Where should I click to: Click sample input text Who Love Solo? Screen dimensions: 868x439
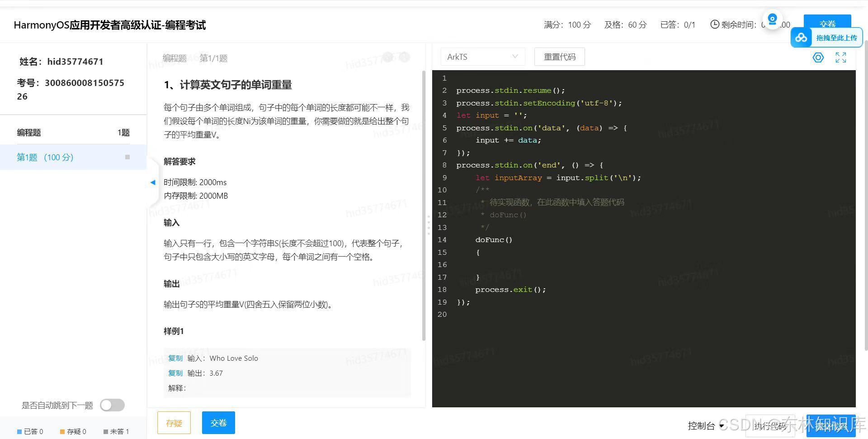234,358
